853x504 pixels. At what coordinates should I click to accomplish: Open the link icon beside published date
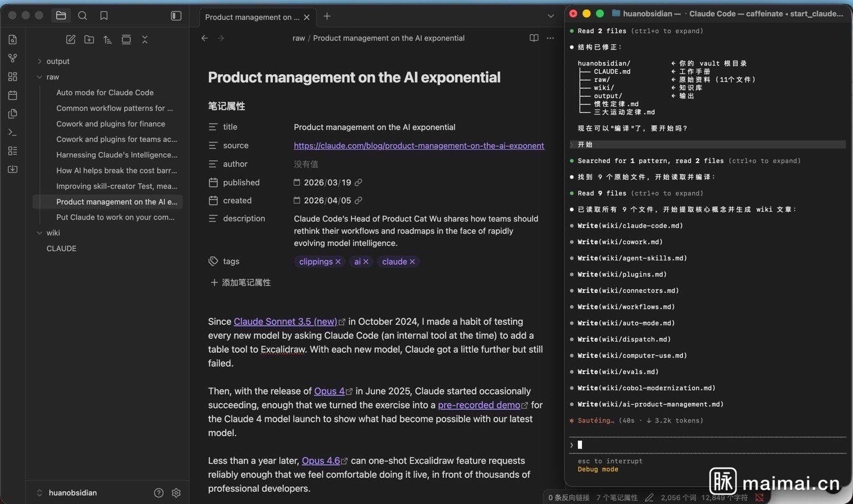tap(359, 183)
